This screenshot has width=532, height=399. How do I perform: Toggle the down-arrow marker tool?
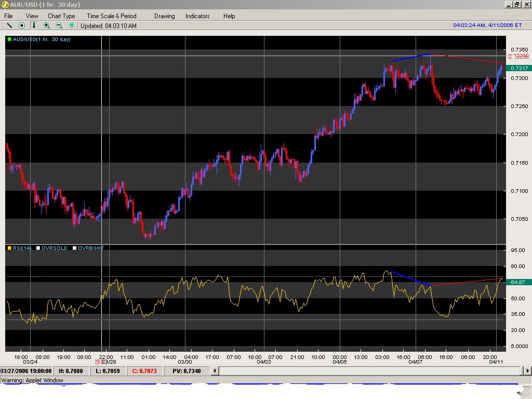[34, 25]
